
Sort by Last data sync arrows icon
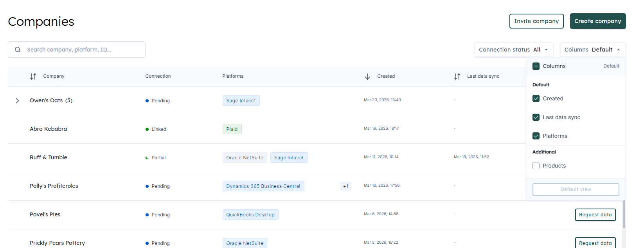point(457,77)
